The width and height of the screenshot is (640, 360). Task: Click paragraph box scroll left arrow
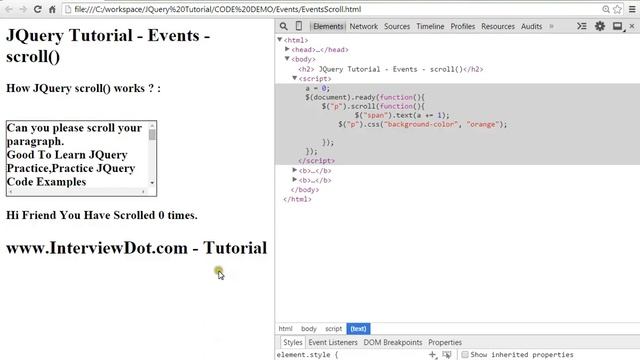(x=11, y=191)
